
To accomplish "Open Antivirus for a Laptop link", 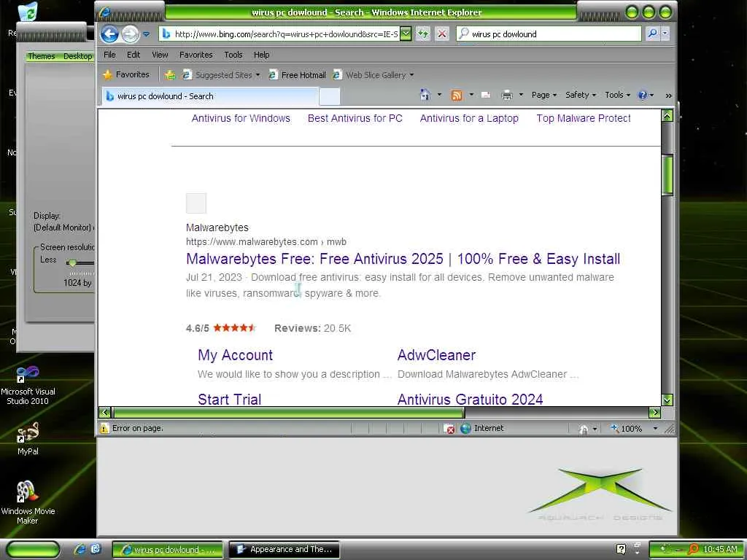I will click(469, 118).
